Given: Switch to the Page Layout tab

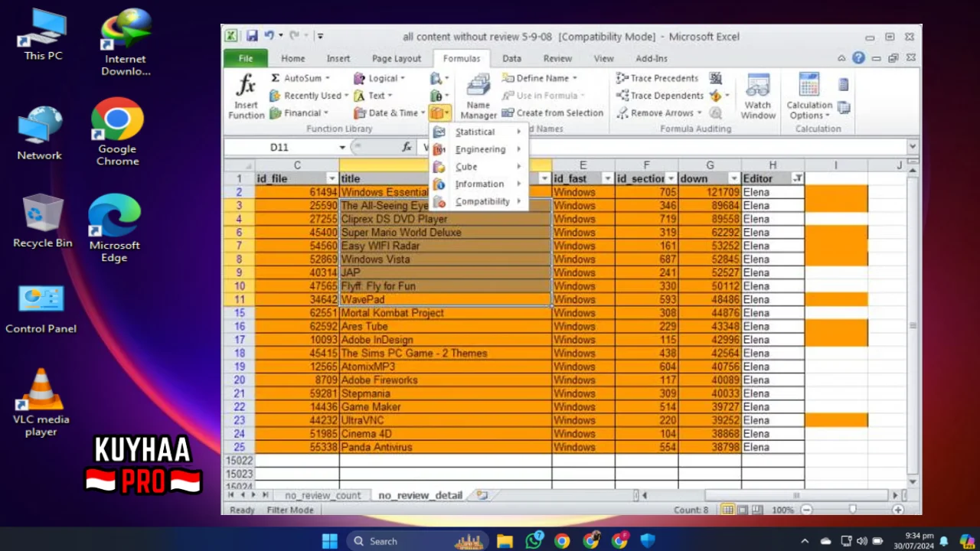Looking at the screenshot, I should coord(397,58).
